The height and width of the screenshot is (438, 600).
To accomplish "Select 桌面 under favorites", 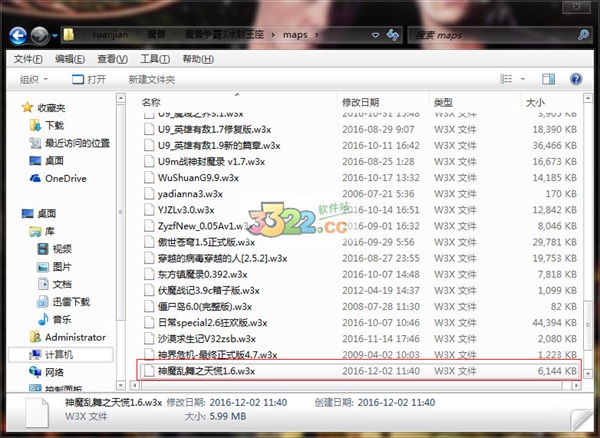I will coord(47,161).
